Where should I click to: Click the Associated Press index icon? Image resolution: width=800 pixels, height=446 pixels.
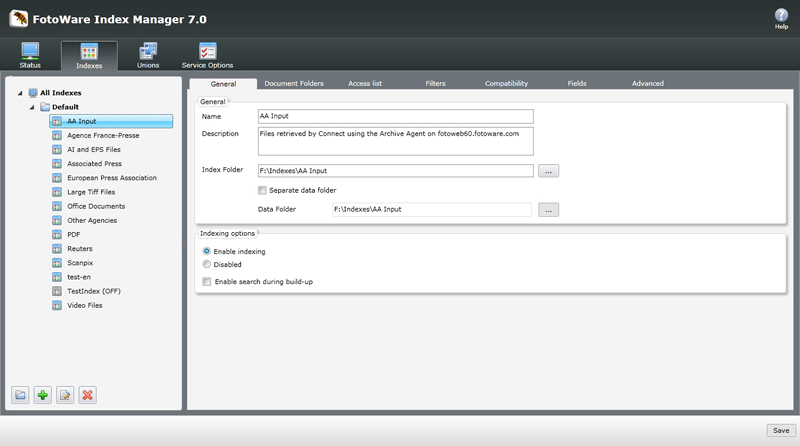tap(57, 164)
